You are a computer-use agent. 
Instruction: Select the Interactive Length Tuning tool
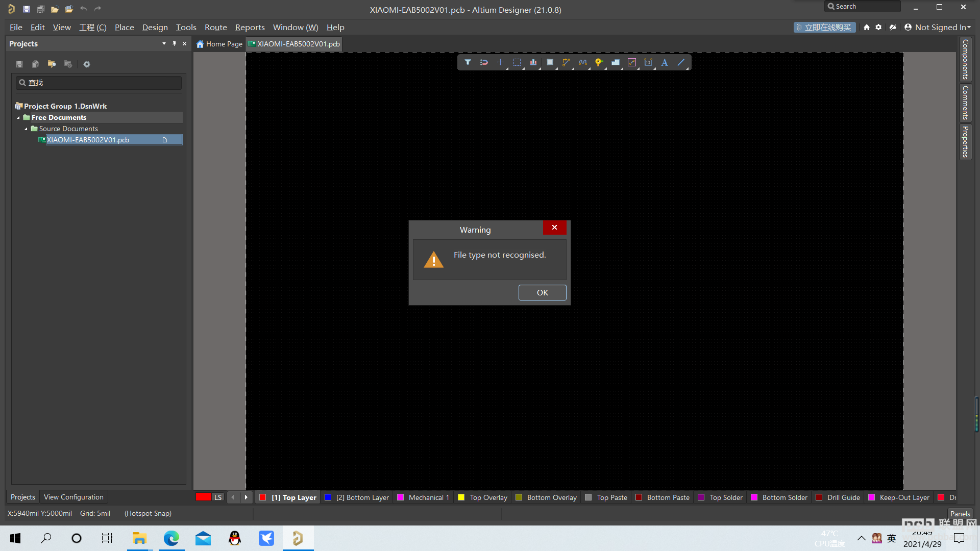(582, 62)
